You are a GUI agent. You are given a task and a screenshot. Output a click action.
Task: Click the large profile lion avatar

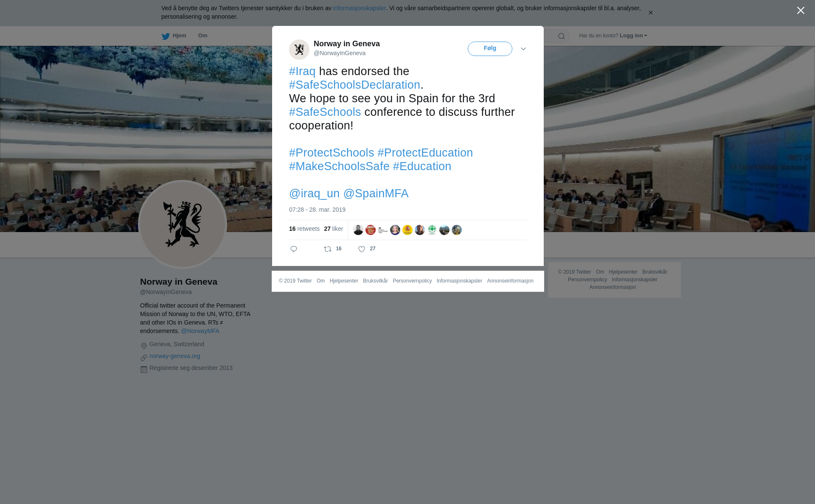click(183, 224)
